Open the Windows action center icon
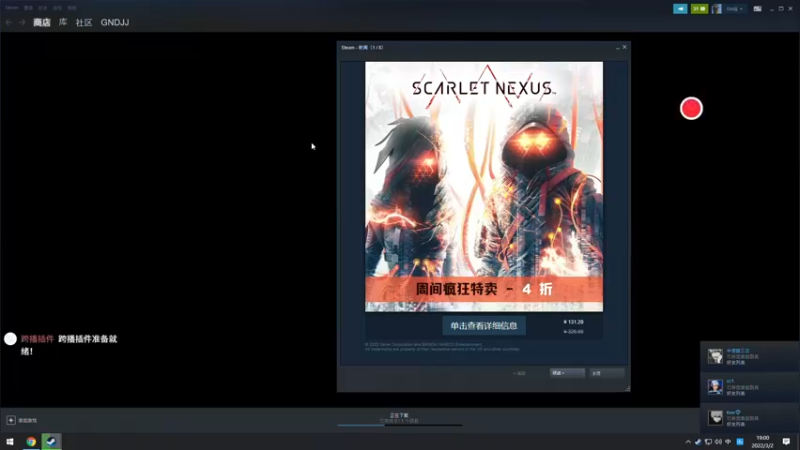 click(786, 442)
